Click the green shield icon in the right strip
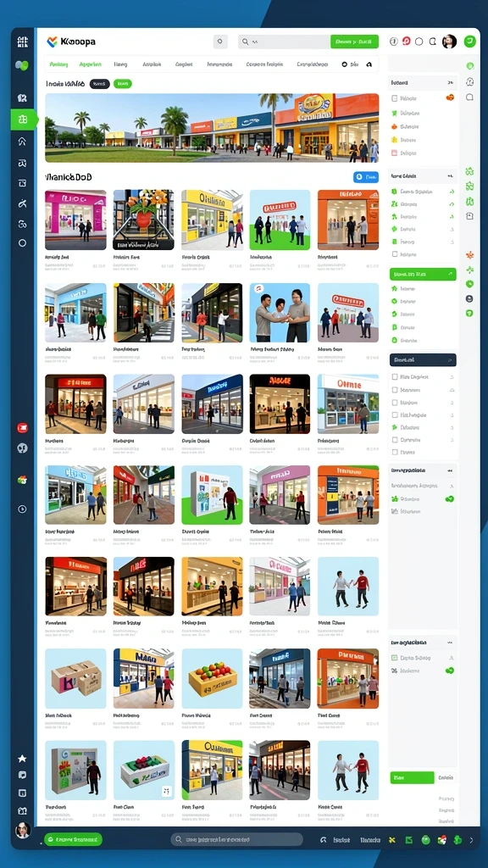Screen dimensions: 488x868 (x=469, y=313)
